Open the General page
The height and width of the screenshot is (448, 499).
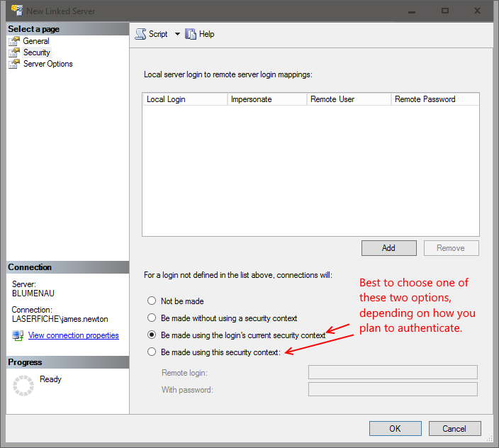click(36, 41)
